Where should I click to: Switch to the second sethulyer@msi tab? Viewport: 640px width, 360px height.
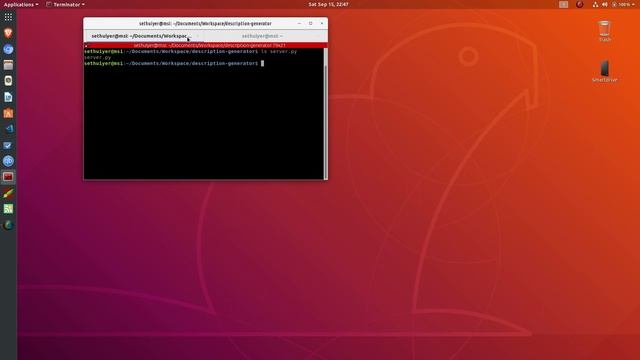[262, 36]
